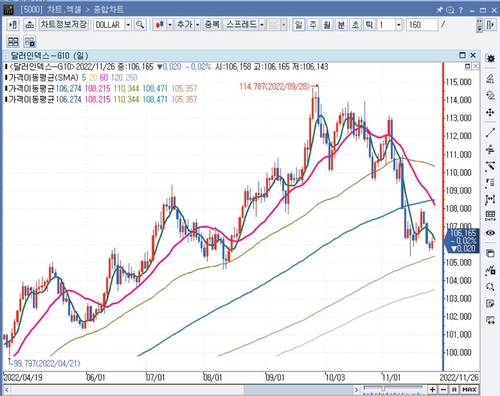The image size is (500, 396).
Task: Click the 가격이동평균(SMA) indicator label
Action: pos(43,78)
